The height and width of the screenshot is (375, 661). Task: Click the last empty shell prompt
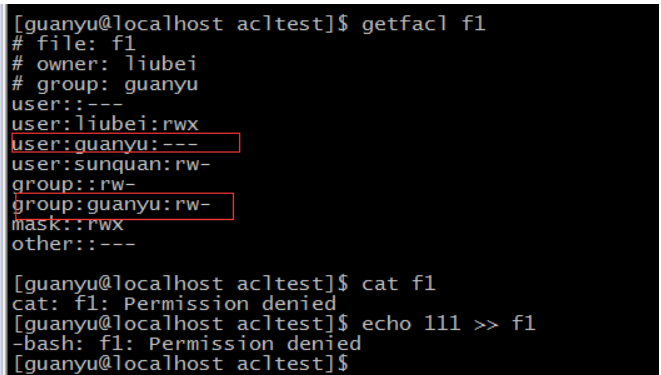click(x=181, y=364)
